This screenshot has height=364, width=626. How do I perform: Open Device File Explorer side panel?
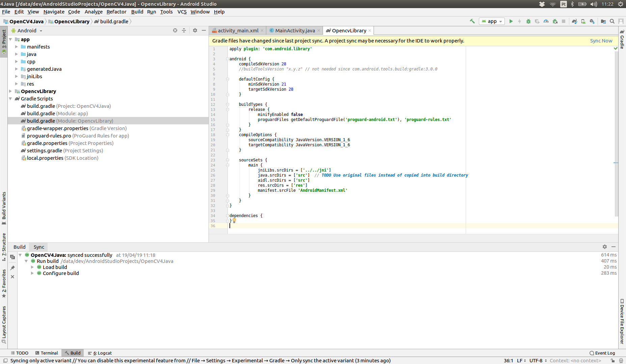(622, 321)
